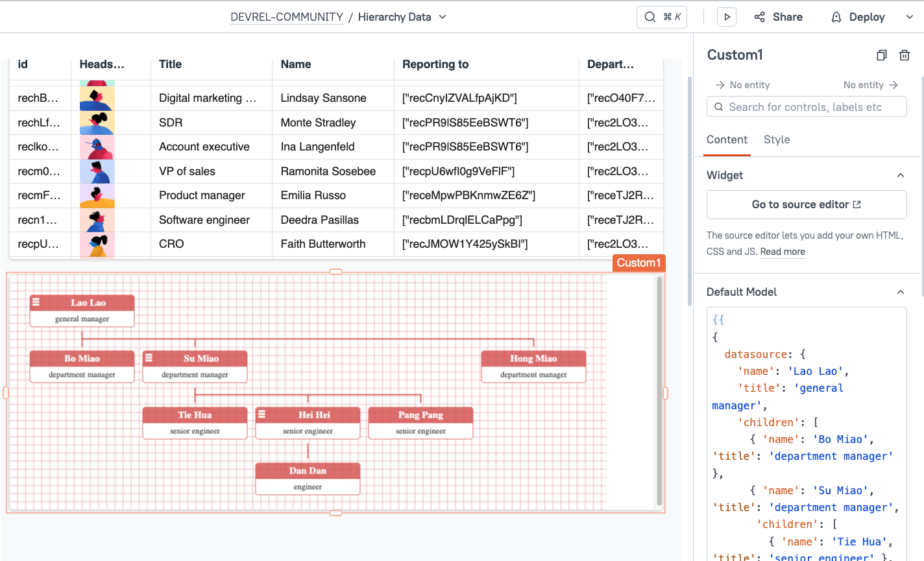Collapse the Default Model section
924x561 pixels.
[900, 292]
